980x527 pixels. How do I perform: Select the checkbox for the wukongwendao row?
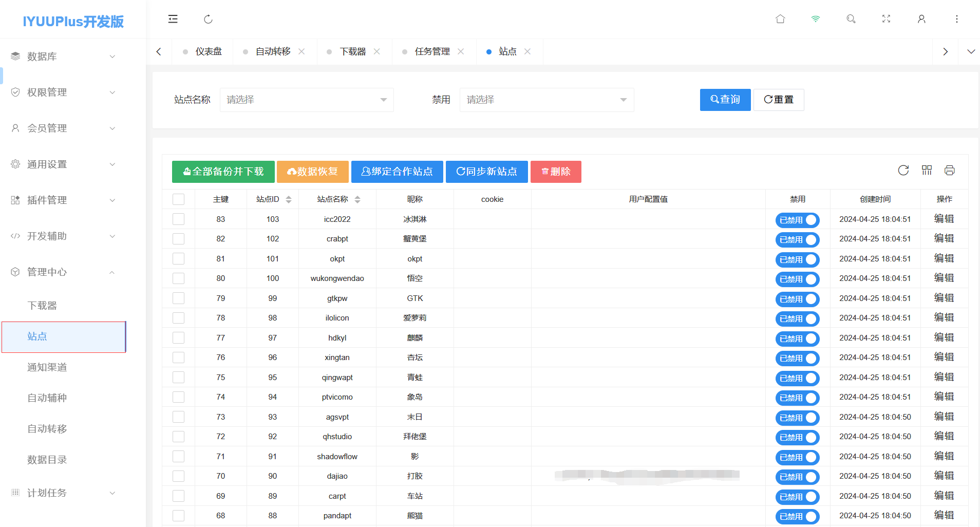(x=178, y=278)
